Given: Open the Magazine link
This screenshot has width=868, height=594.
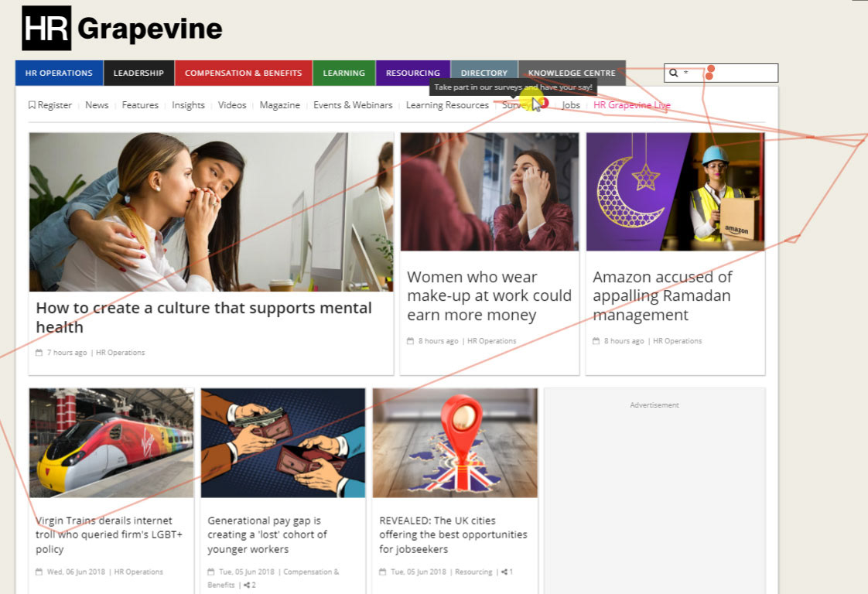Looking at the screenshot, I should coord(279,105).
